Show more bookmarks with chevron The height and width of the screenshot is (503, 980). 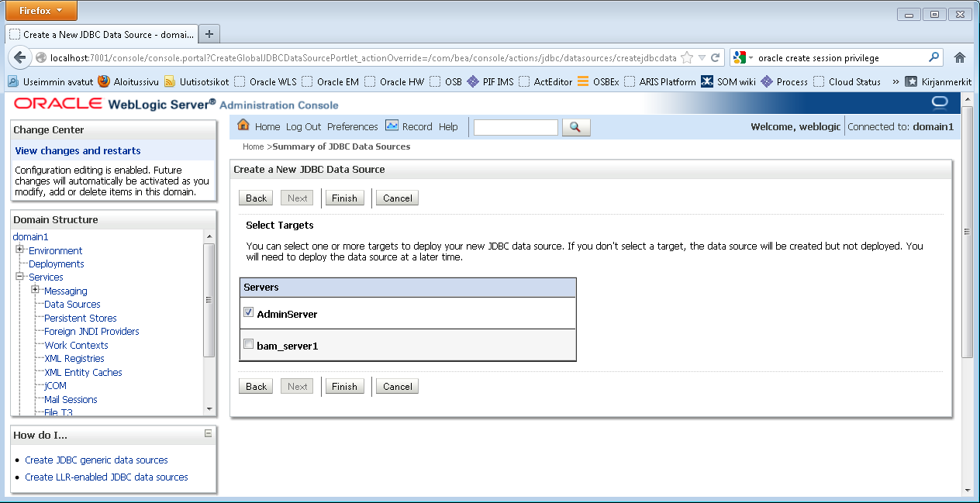point(895,81)
